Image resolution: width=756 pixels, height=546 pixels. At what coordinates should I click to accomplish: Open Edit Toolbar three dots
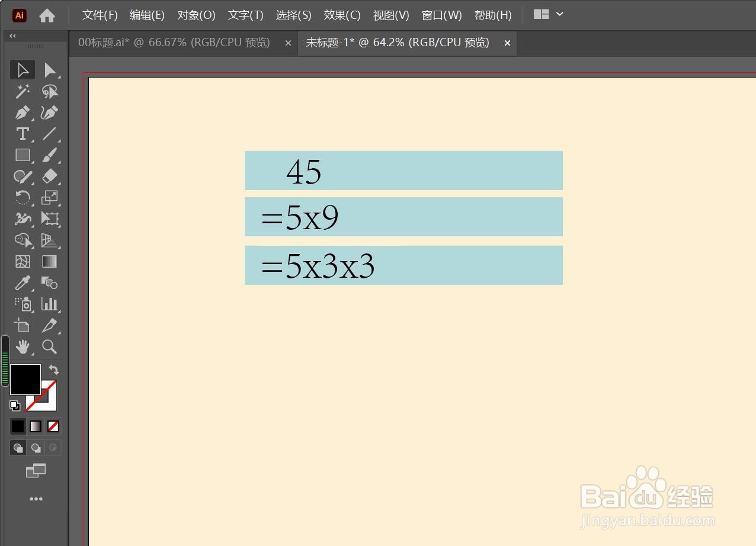[36, 499]
